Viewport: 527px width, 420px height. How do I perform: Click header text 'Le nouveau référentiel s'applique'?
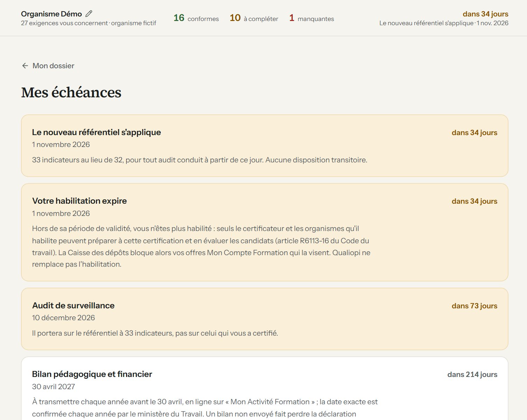click(426, 23)
